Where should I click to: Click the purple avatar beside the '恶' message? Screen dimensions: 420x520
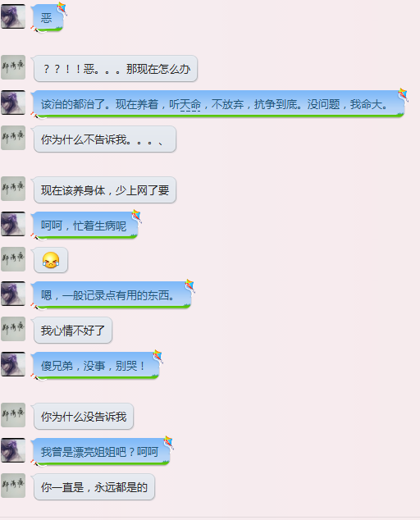[13, 16]
